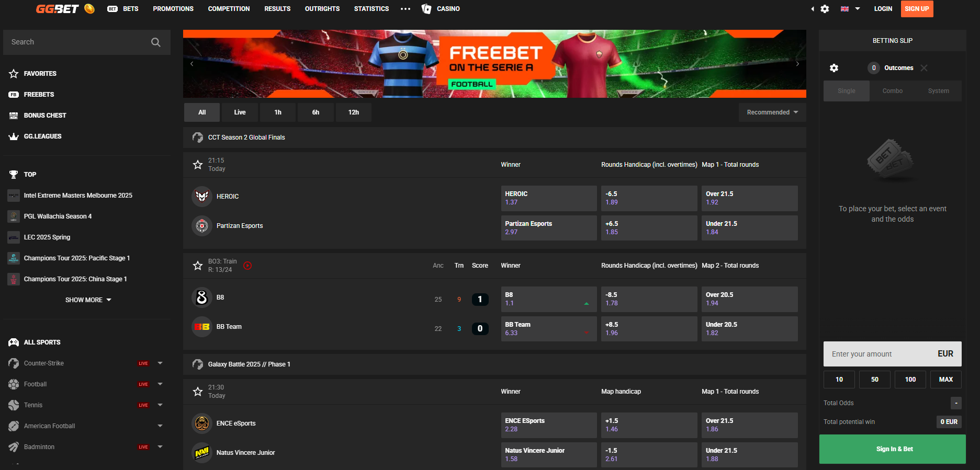
Task: Open the search magnifier icon
Action: coord(156,42)
